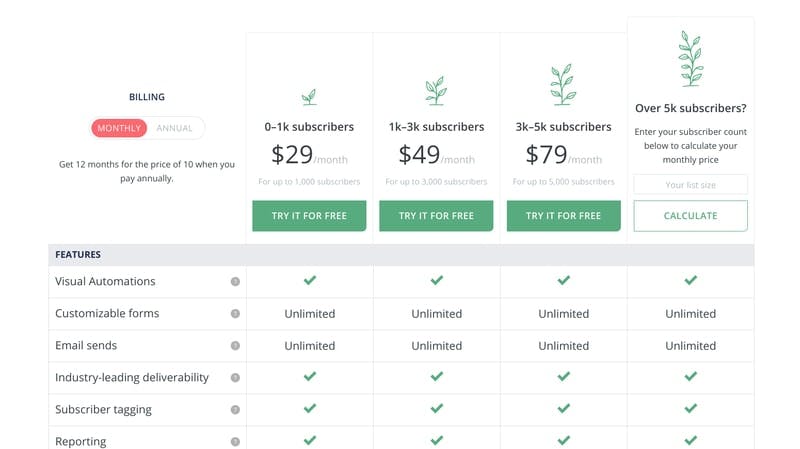Click plant icon above 1k–3k subscribers

pos(436,91)
